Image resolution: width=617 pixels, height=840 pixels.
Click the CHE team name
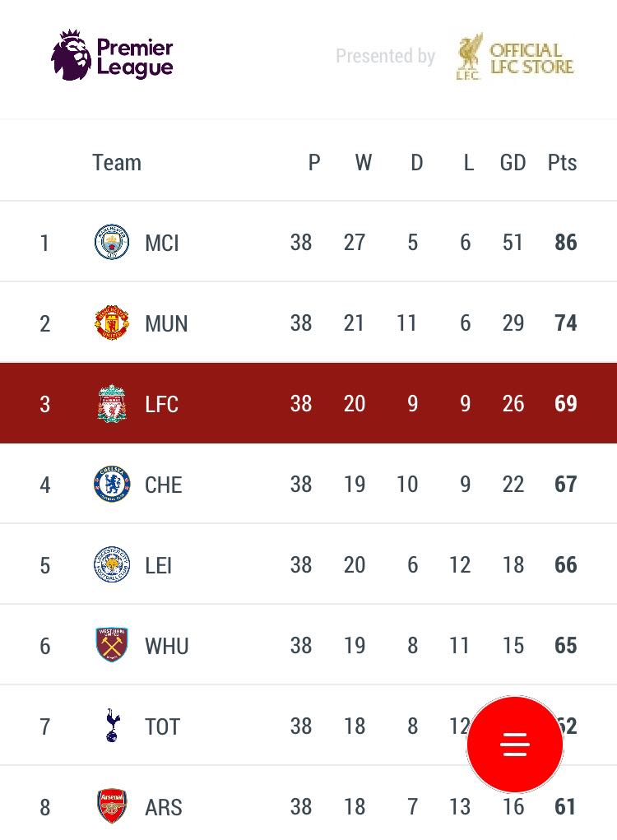tap(164, 485)
